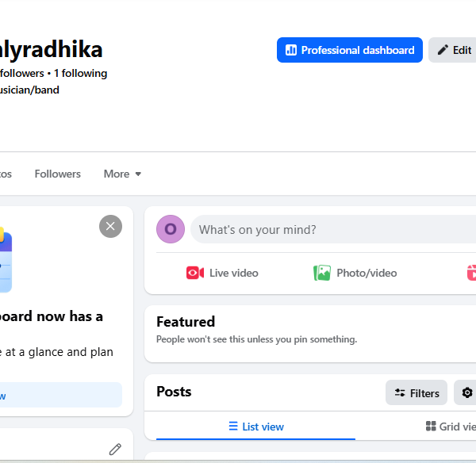Click 'People won't see this unless you pin something.' text
This screenshot has height=463, width=476.
pos(256,339)
